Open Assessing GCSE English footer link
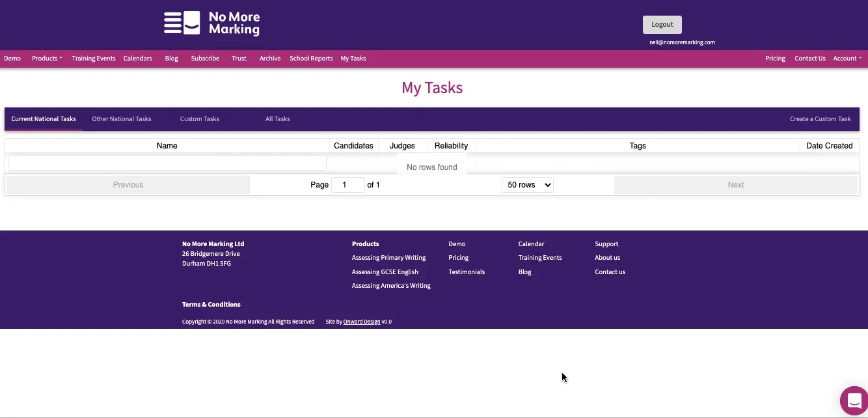 [385, 272]
